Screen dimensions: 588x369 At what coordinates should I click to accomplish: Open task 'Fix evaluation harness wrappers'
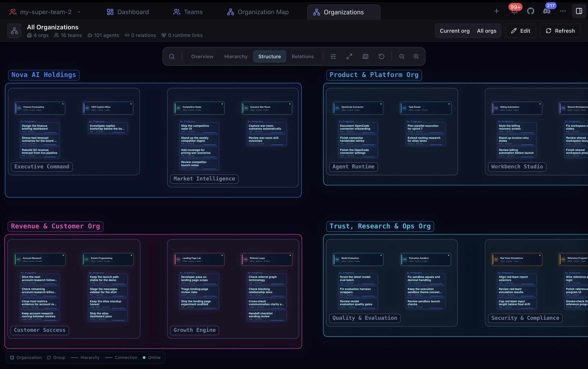click(x=358, y=292)
